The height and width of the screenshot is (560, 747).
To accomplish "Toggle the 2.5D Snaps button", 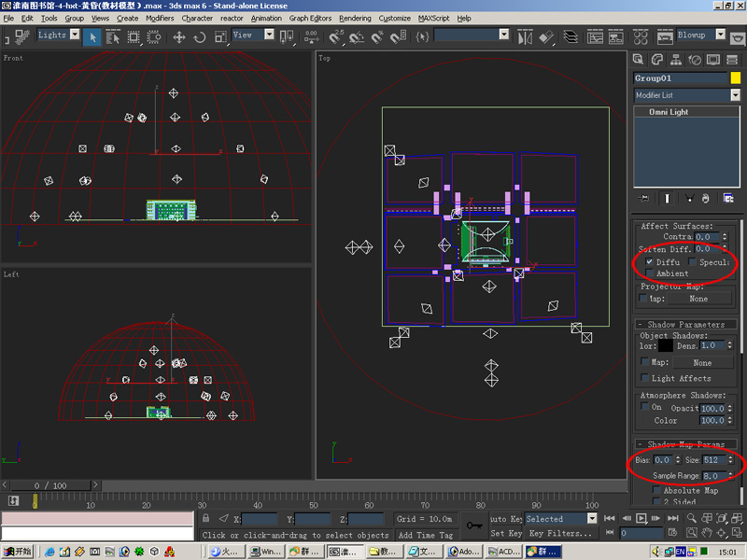I will pyautogui.click(x=336, y=37).
